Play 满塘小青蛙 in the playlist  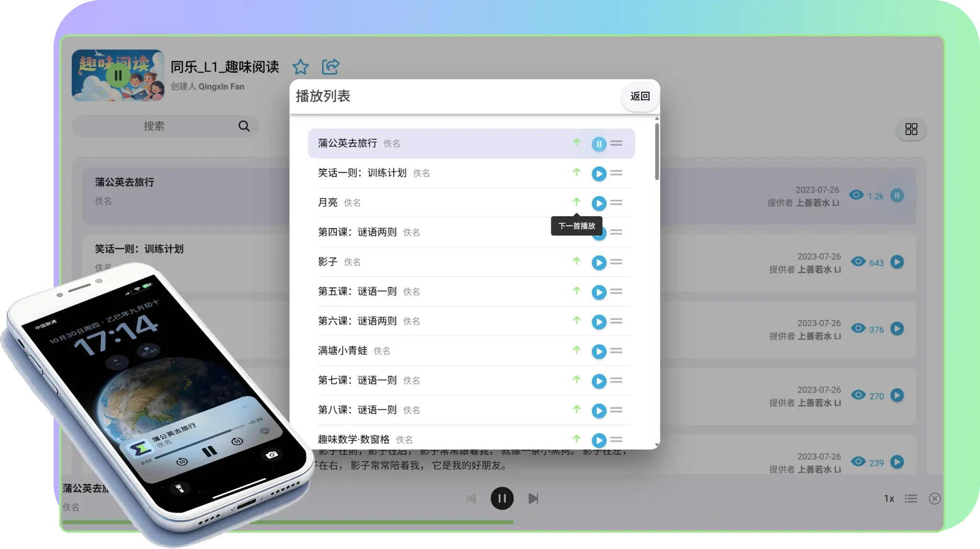599,351
